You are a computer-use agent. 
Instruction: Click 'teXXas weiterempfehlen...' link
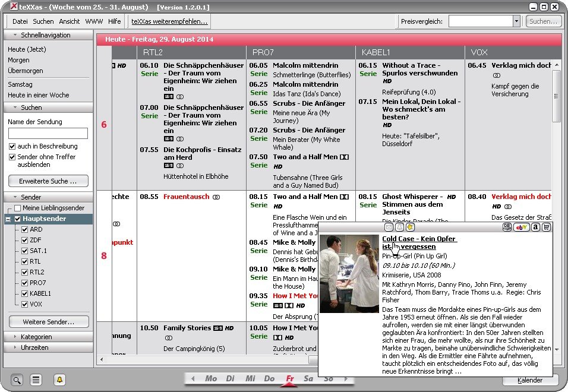[169, 21]
